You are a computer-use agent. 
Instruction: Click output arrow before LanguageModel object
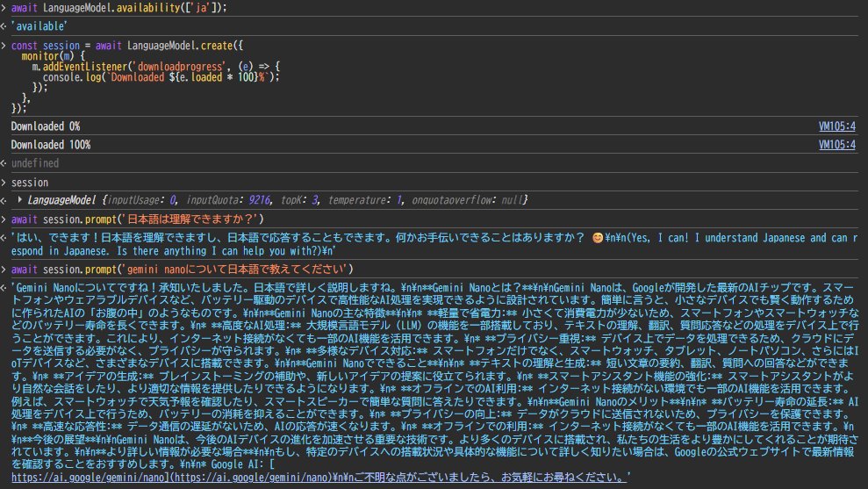pyautogui.click(x=4, y=200)
